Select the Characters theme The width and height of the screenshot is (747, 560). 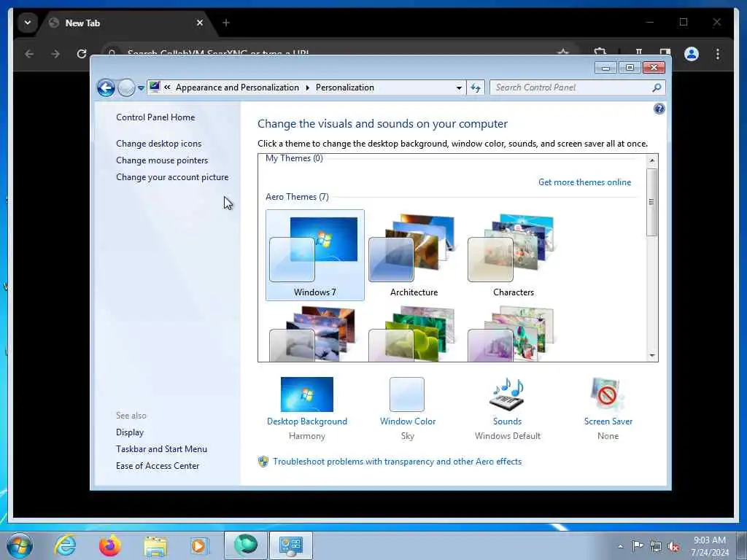click(x=513, y=255)
